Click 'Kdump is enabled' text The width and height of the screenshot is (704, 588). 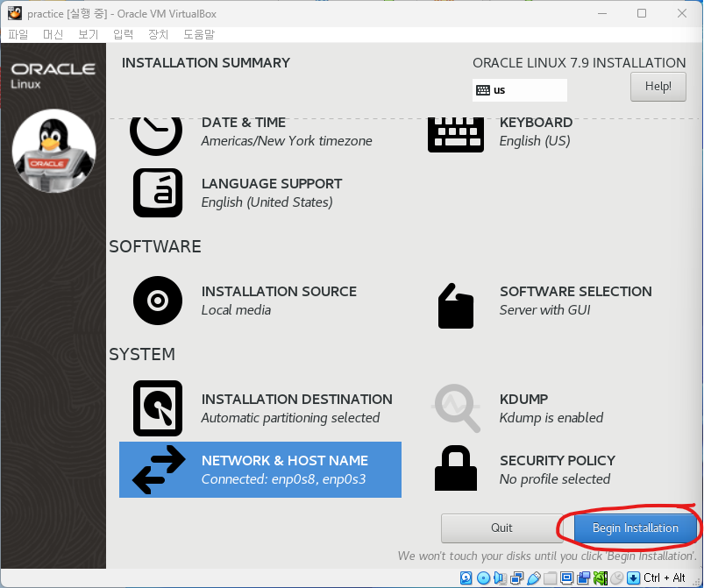[x=551, y=418]
